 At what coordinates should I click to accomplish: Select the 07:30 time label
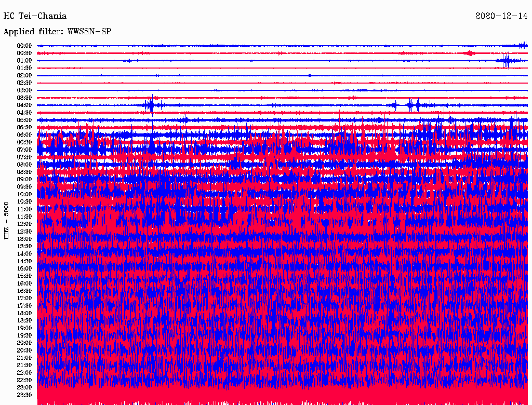[x=24, y=157]
